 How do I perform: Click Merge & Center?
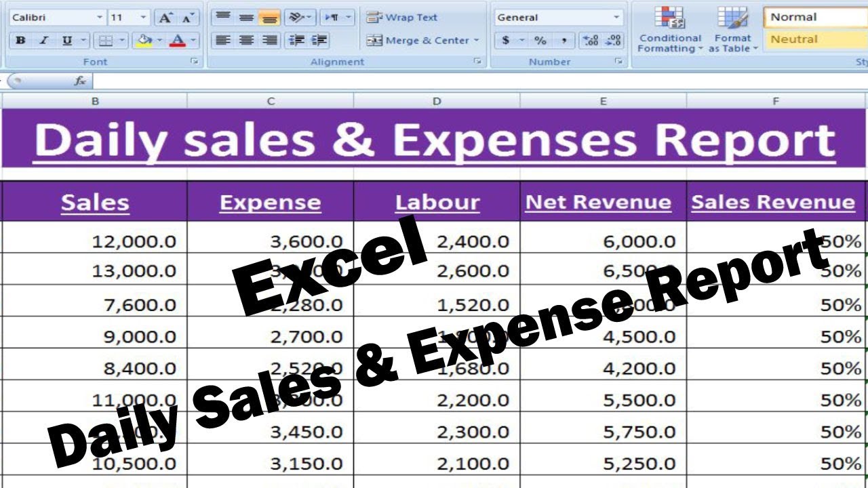(x=418, y=41)
